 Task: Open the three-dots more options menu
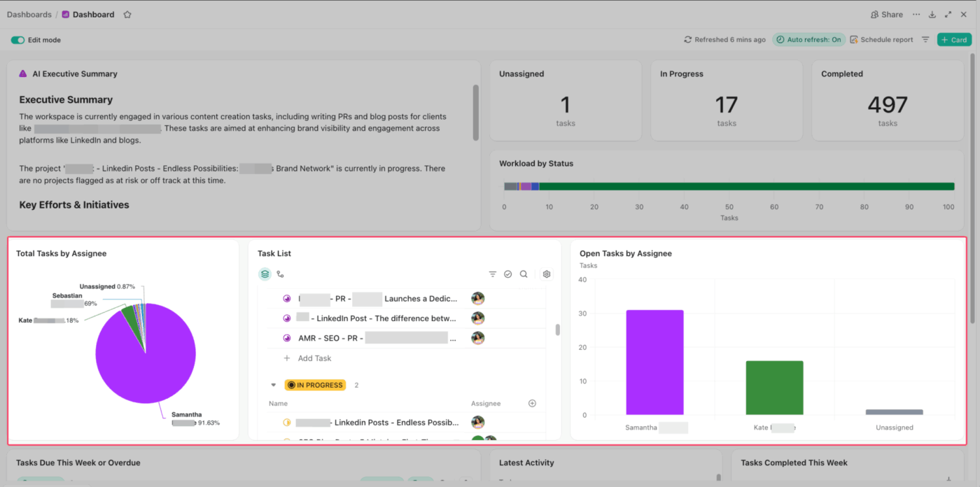[x=916, y=14]
